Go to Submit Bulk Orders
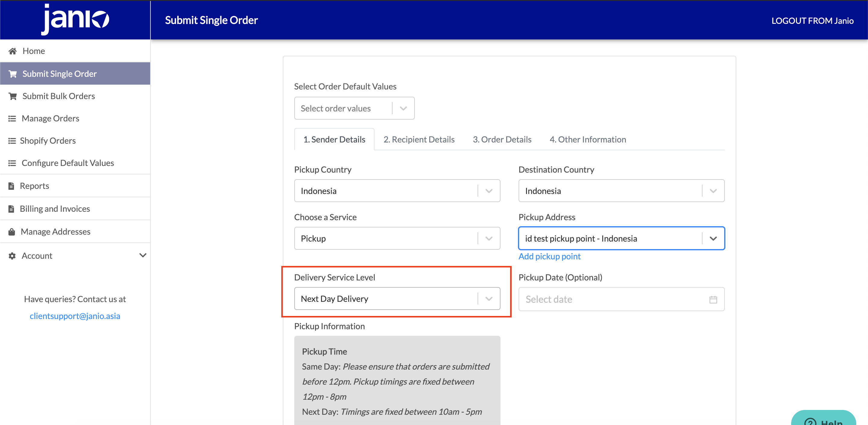 click(75, 96)
